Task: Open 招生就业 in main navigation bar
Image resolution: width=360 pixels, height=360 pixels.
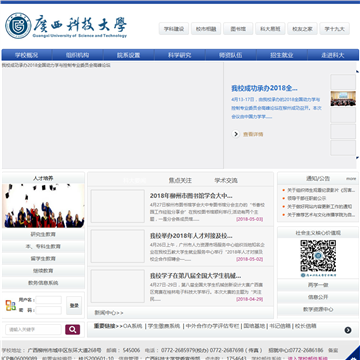Action: click(282, 55)
